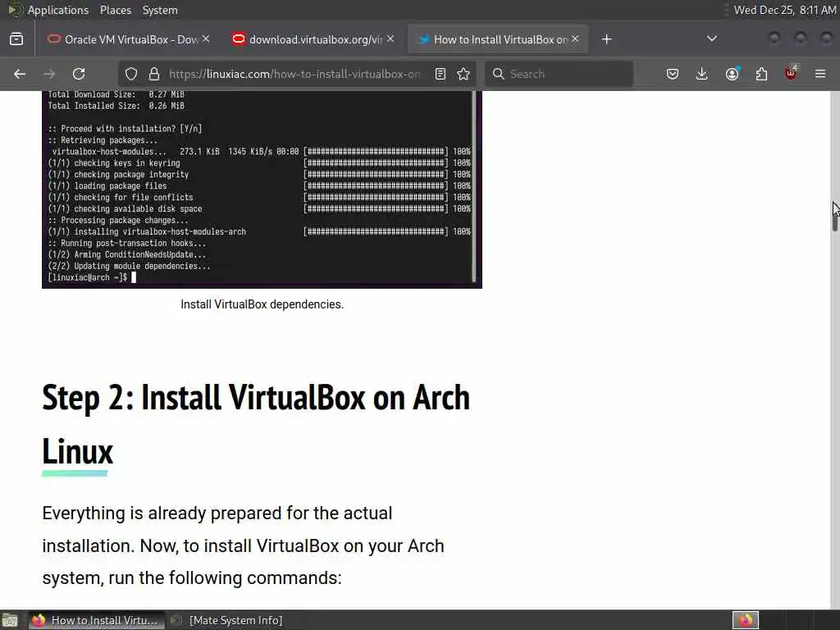Close the How to Install VirtualBox tab
840x630 pixels.
click(575, 39)
